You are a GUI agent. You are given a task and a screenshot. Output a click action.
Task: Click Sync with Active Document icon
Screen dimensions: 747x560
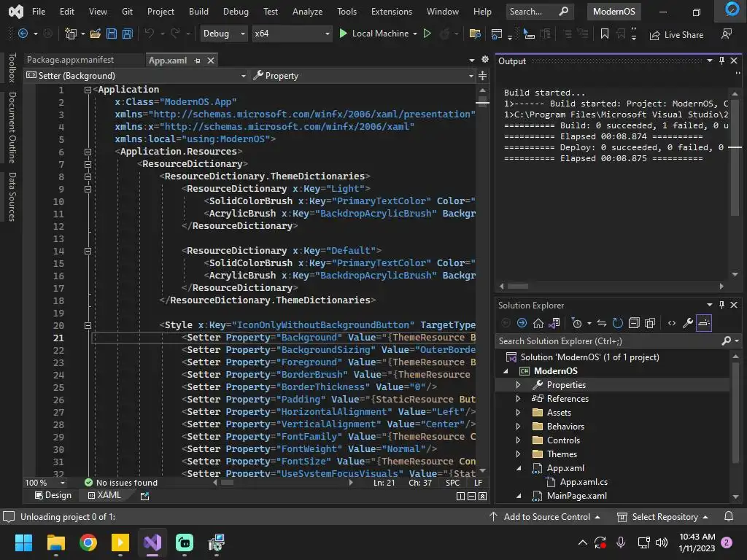[601, 323]
